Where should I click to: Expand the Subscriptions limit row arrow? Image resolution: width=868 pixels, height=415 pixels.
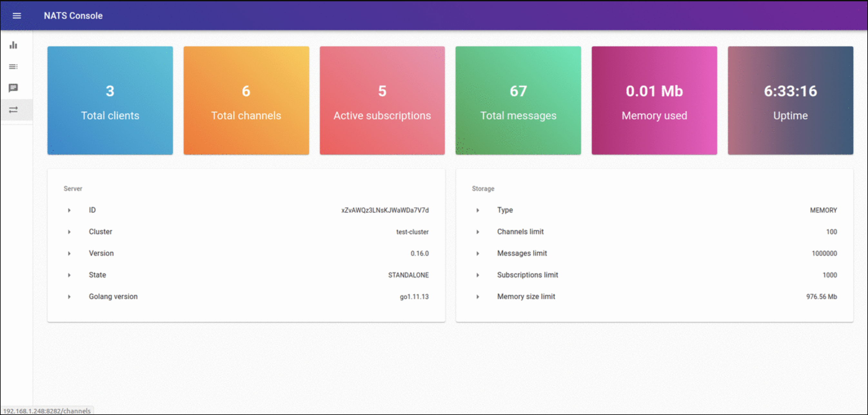478,275
